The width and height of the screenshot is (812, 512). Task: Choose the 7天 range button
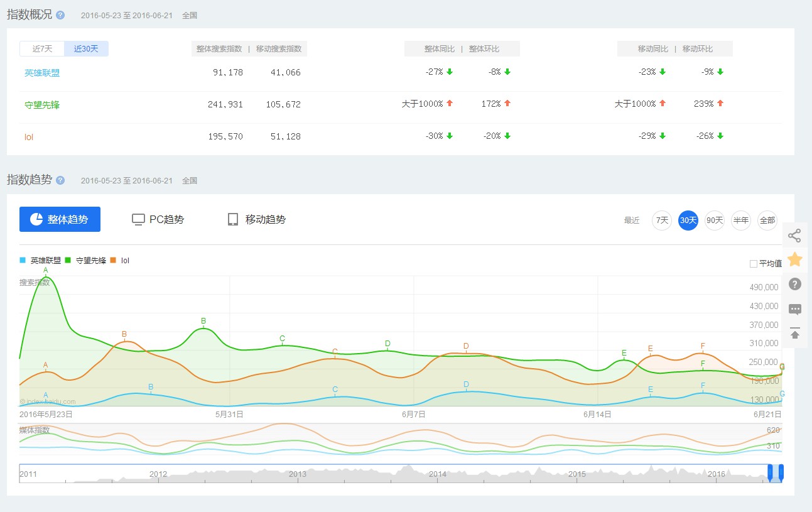(x=662, y=221)
